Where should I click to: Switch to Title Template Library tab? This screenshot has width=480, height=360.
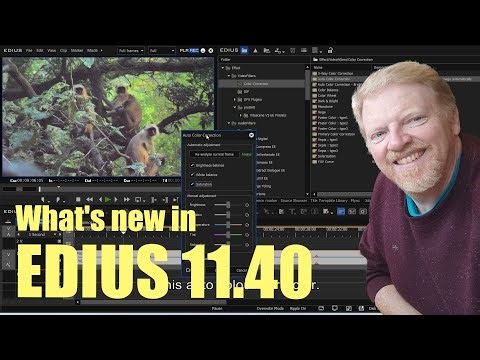coord(329,201)
